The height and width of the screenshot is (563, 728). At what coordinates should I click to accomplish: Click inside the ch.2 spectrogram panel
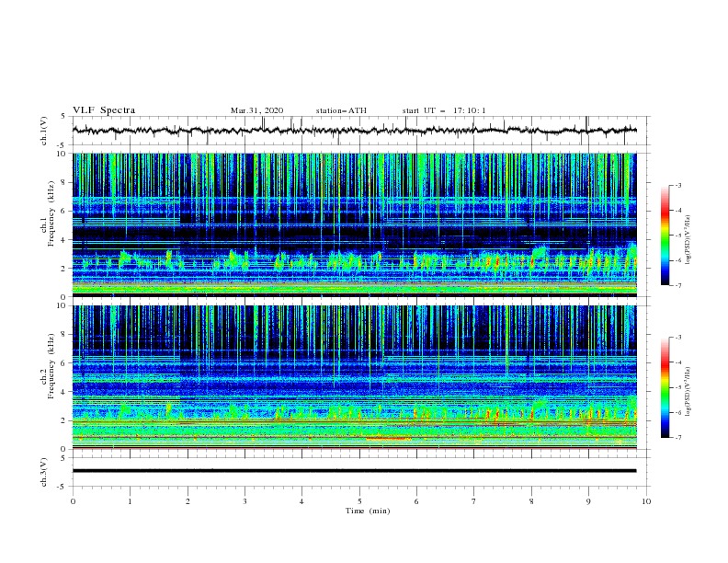(x=354, y=377)
